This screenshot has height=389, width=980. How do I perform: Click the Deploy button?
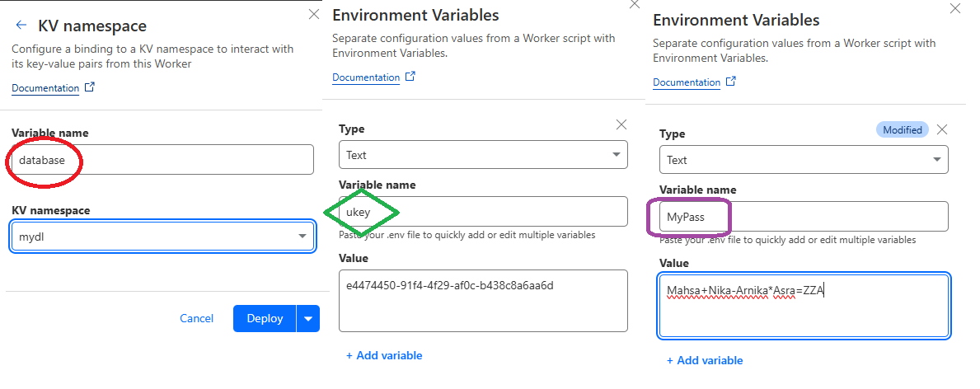coord(264,318)
